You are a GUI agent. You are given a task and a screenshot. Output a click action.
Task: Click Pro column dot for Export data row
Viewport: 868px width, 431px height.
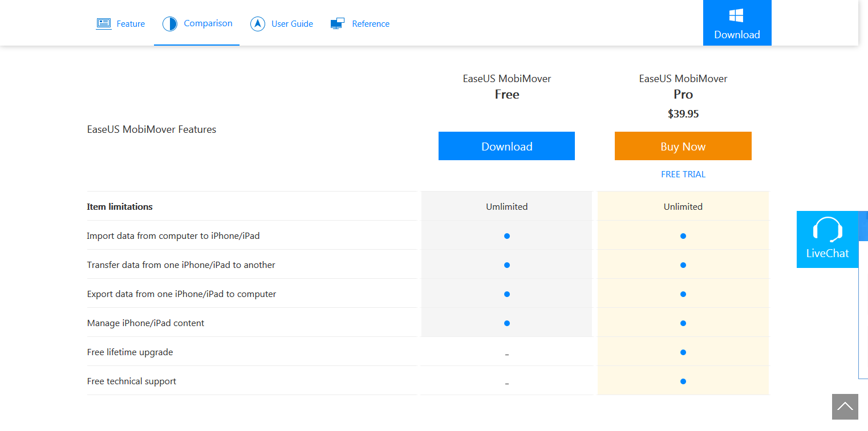683,294
